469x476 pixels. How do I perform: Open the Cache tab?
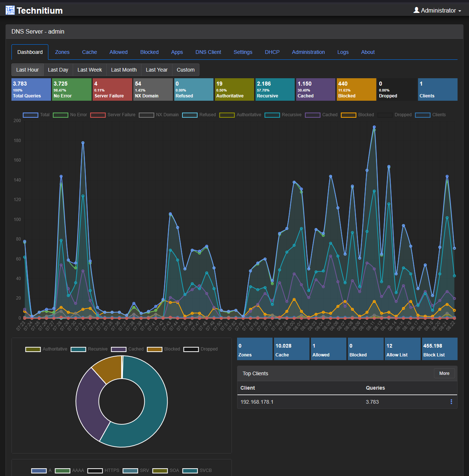click(89, 52)
